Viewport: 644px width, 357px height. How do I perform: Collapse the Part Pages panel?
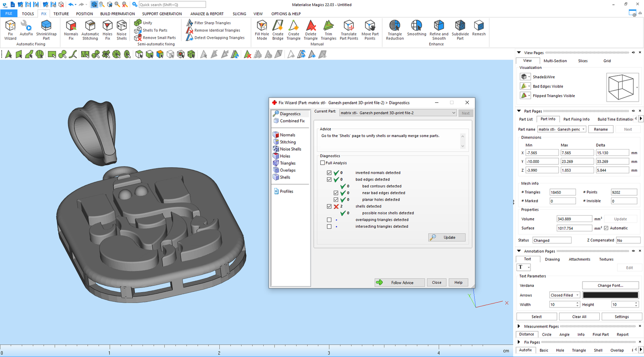pyautogui.click(x=519, y=111)
